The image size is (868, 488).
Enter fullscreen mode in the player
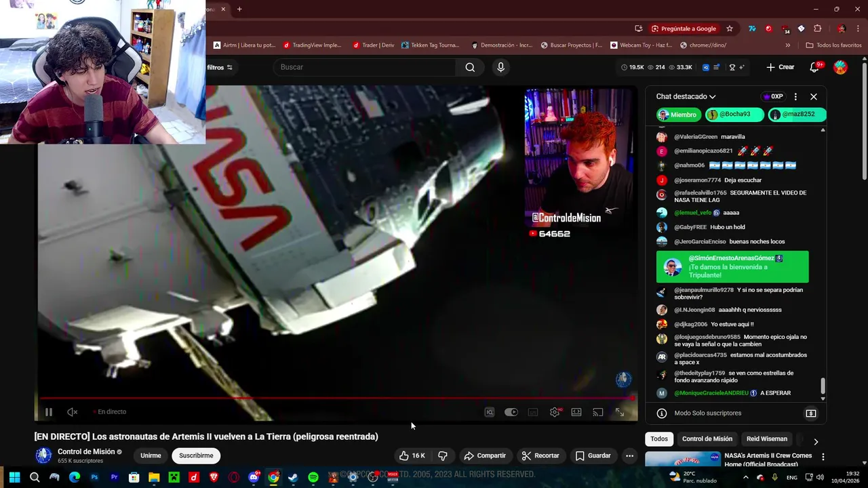point(620,412)
